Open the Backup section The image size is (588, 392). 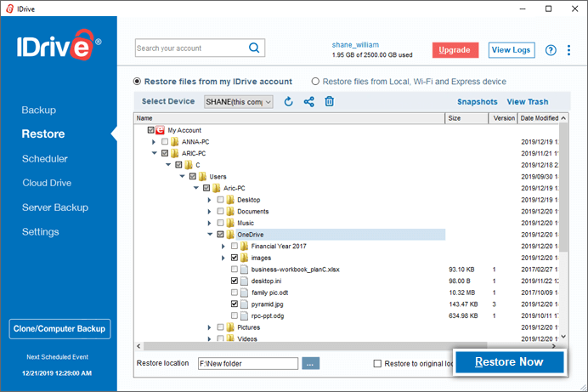(38, 110)
